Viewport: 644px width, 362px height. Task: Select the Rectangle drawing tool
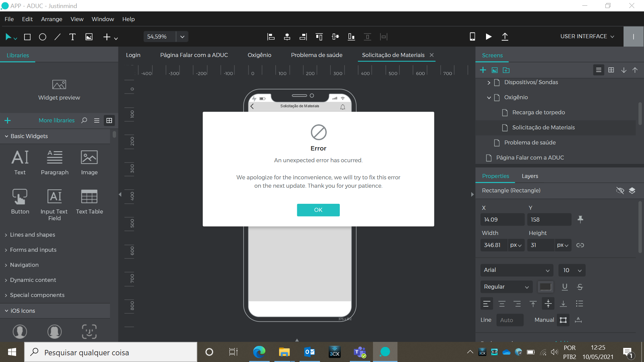click(28, 37)
